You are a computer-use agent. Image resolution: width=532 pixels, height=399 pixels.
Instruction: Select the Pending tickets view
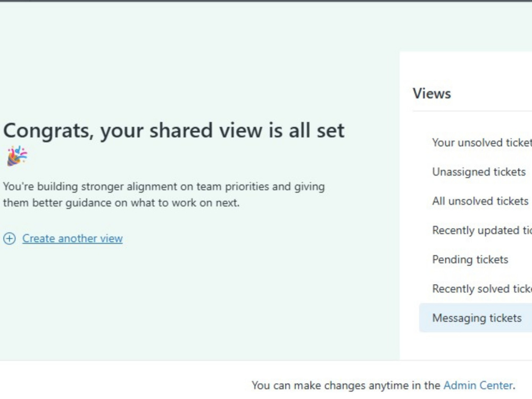tap(470, 260)
